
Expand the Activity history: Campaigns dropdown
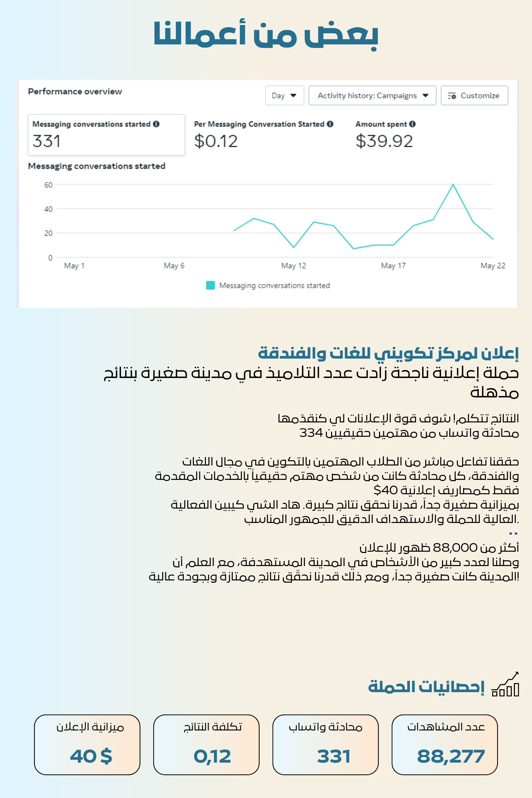[372, 96]
